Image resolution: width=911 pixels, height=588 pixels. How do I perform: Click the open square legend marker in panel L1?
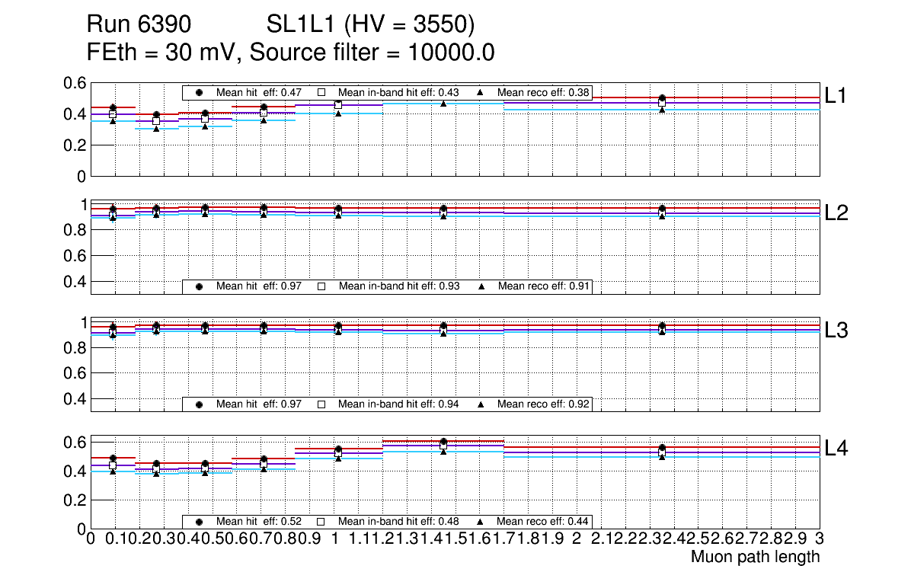click(321, 92)
